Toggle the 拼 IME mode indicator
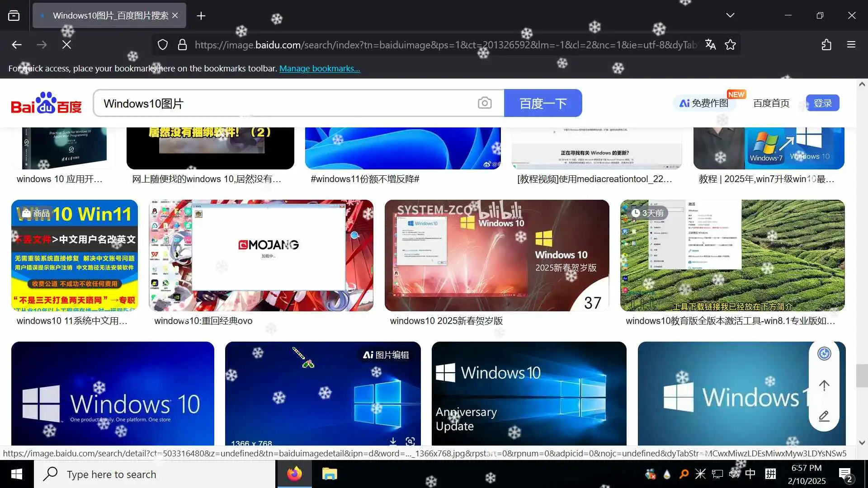Viewport: 868px width, 488px height. pos(770,474)
